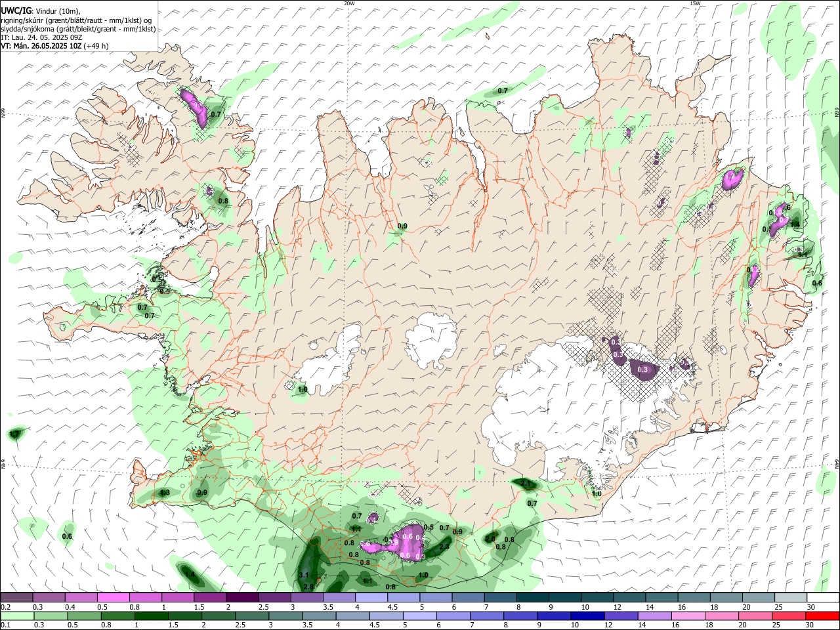Click the '0.2' label in the snow legend
This screenshot has width=840, height=630.
[5, 607]
